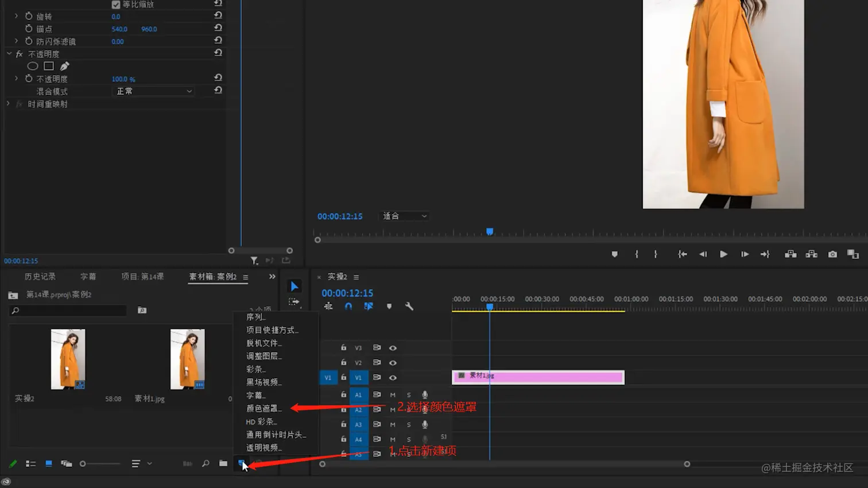The width and height of the screenshot is (868, 488).
Task: Mute audio track A1
Action: (x=393, y=395)
